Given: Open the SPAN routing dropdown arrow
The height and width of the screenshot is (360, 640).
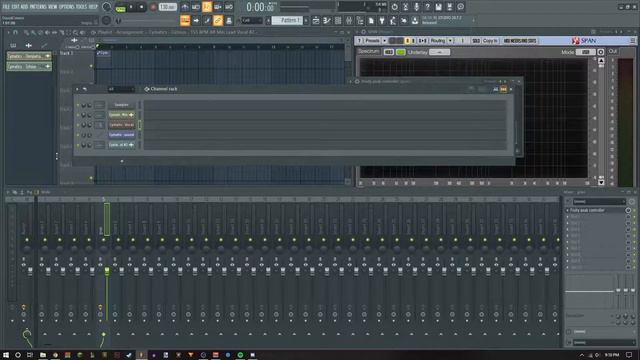Looking at the screenshot, I should [450, 41].
